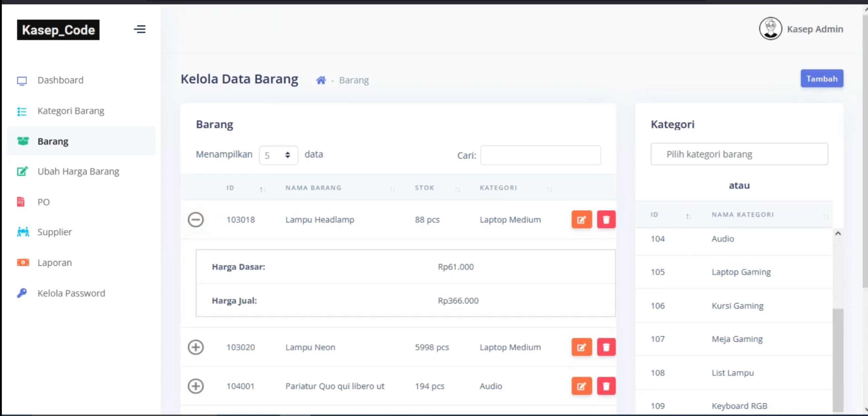Click the Kategori Barang list icon
Screen dimensions: 868x416
(x=22, y=111)
